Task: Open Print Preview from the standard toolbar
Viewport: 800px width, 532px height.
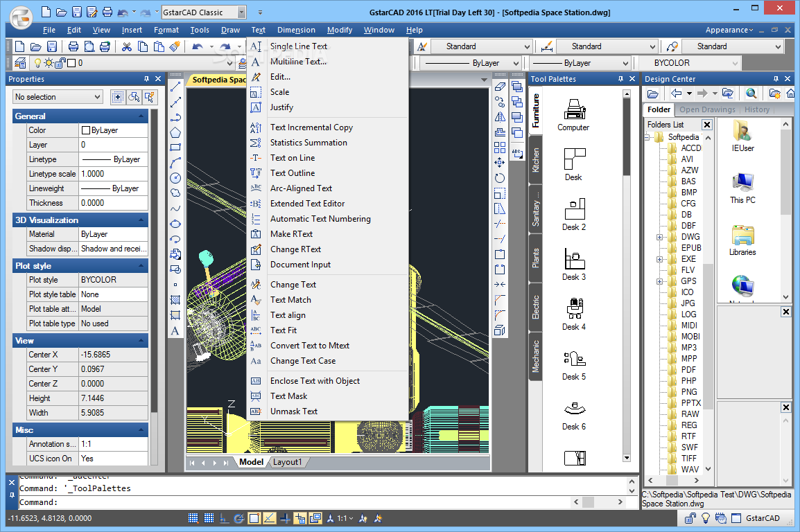Action: (x=89, y=47)
